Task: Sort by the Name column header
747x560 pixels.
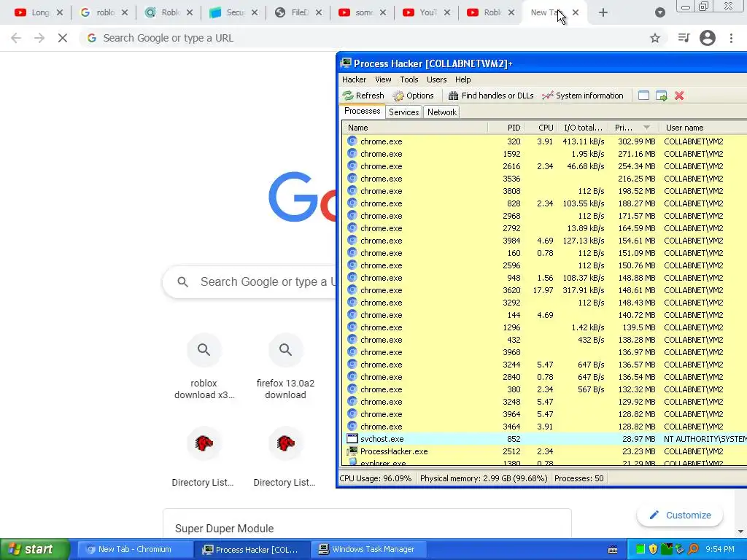Action: [414, 128]
